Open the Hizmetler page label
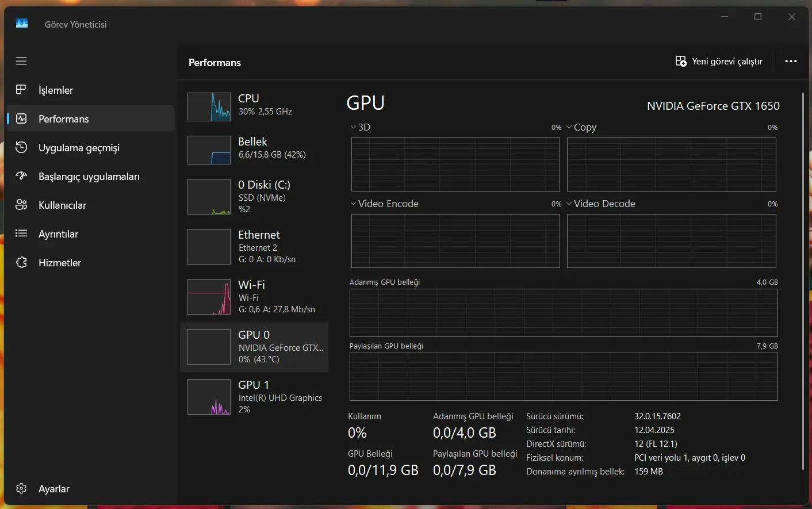The height and width of the screenshot is (509, 812). [x=60, y=263]
